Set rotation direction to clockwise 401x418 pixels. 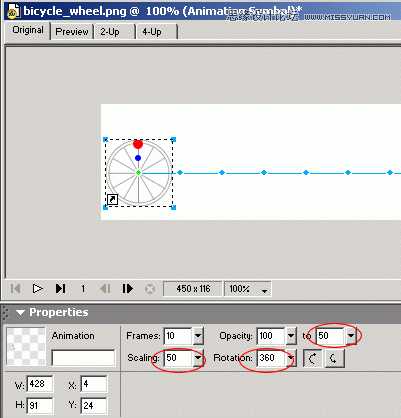(334, 358)
